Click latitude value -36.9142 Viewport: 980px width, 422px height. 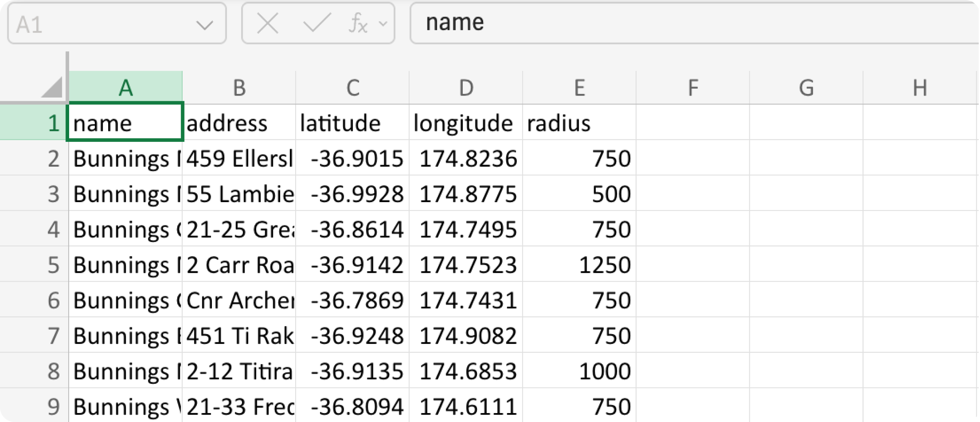353,264
